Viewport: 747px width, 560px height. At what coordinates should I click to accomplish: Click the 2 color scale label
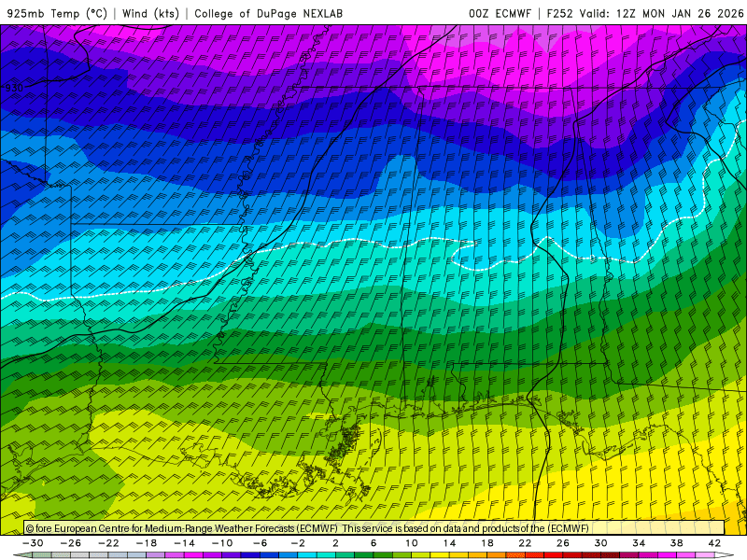[336, 543]
